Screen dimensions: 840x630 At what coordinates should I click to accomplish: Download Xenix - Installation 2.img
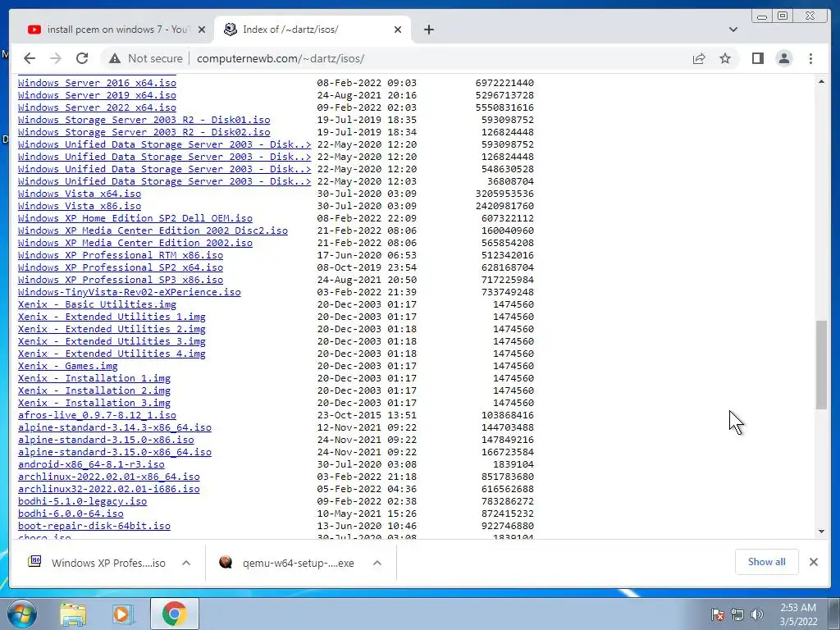point(94,390)
